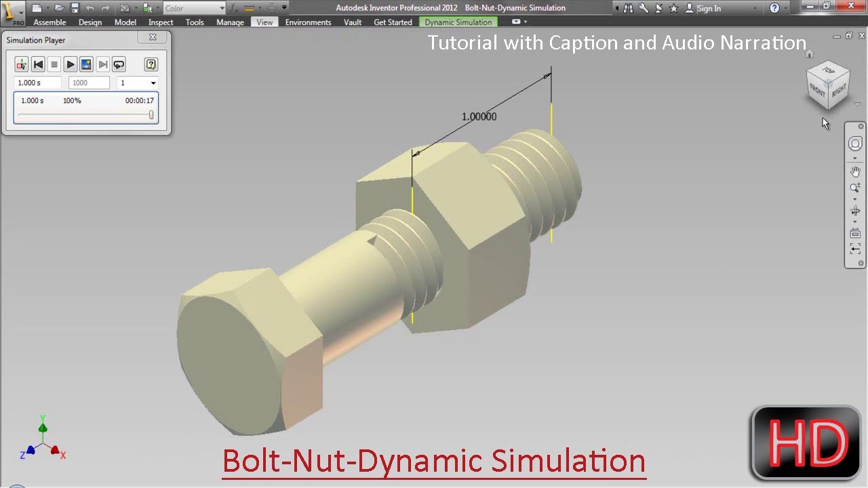Close the Simulation Player panel

[153, 38]
